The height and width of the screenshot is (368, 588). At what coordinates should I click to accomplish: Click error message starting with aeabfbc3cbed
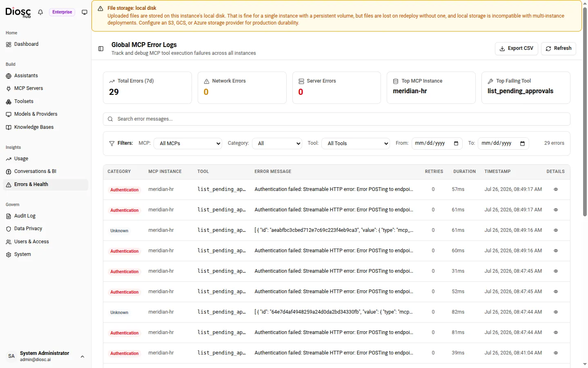pos(334,230)
